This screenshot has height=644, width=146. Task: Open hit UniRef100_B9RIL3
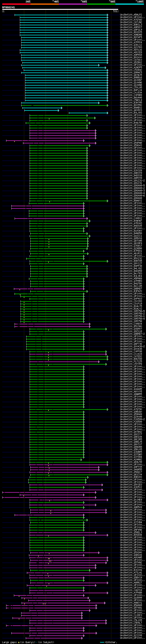click(131, 25)
